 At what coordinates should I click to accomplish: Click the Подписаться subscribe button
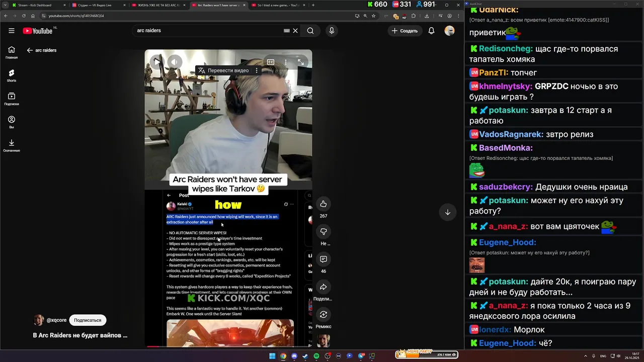click(x=88, y=320)
